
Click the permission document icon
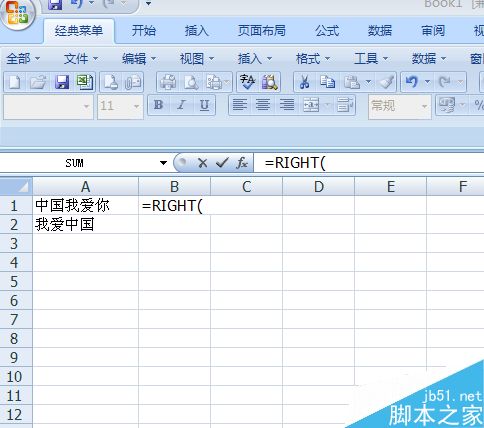pos(110,82)
